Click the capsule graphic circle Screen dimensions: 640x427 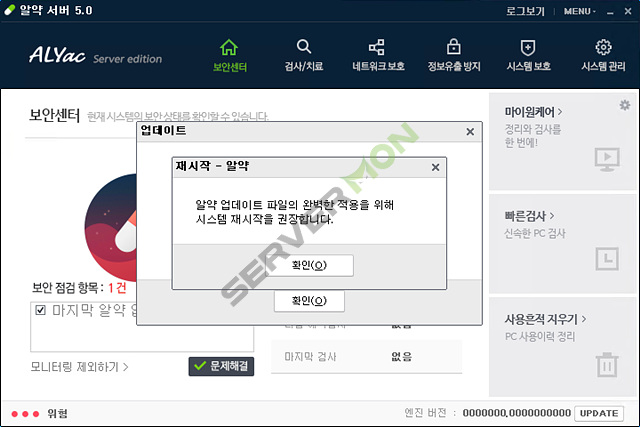click(111, 227)
